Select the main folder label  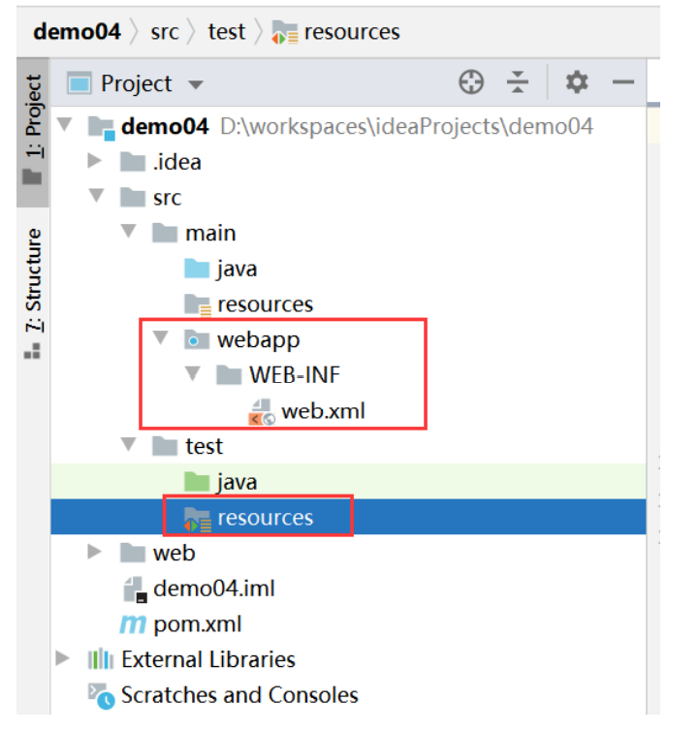[x=210, y=234]
